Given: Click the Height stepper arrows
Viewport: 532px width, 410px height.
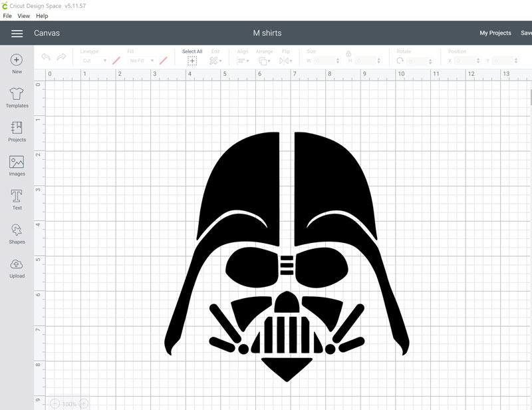Looking at the screenshot, I should click(378, 61).
